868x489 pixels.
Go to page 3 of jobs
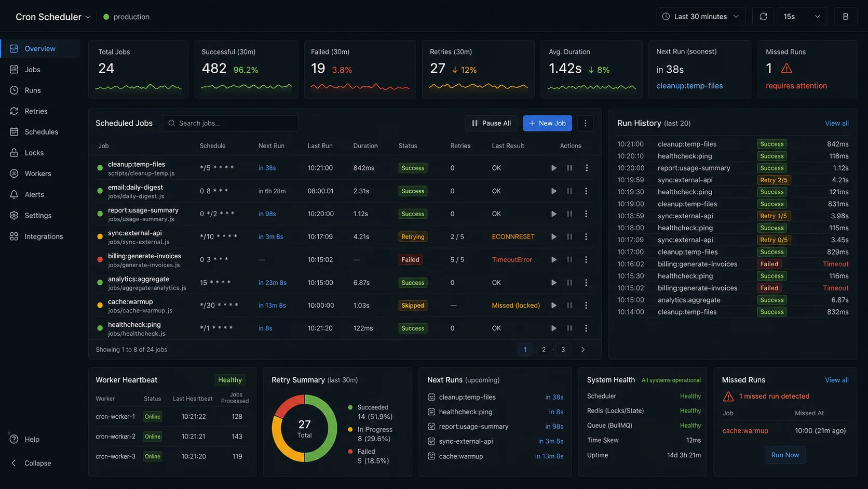563,350
